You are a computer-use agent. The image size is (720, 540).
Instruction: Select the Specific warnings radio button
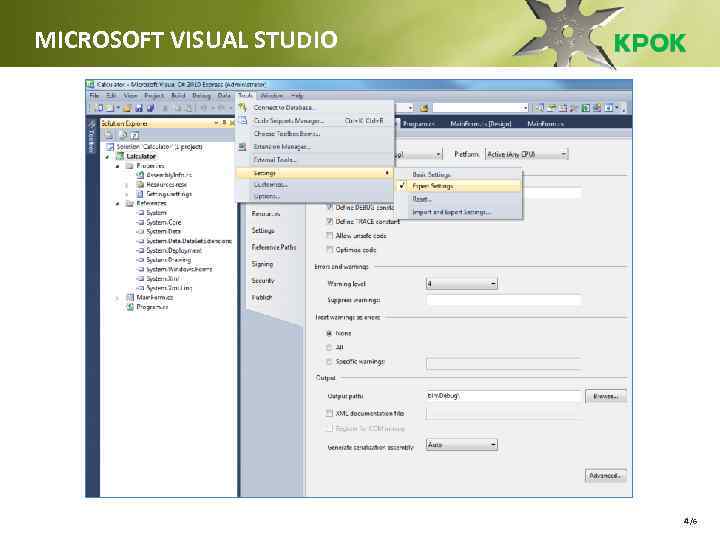coord(329,362)
